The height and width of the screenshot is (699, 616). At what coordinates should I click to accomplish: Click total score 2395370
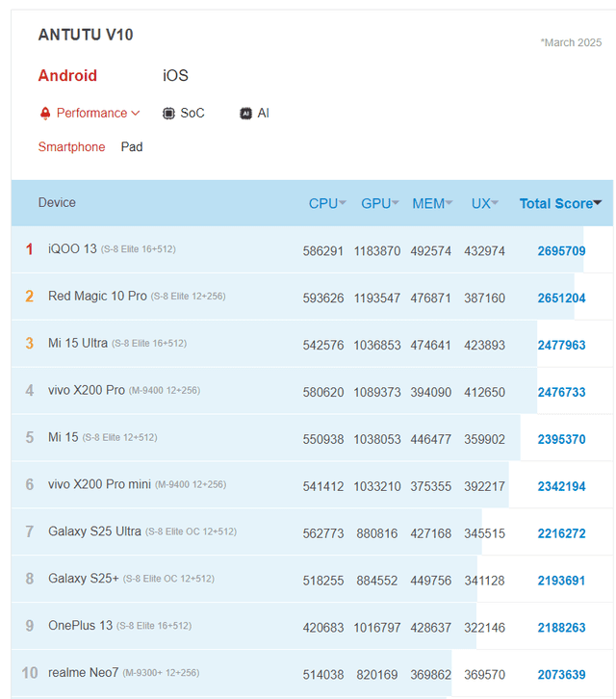tap(561, 439)
